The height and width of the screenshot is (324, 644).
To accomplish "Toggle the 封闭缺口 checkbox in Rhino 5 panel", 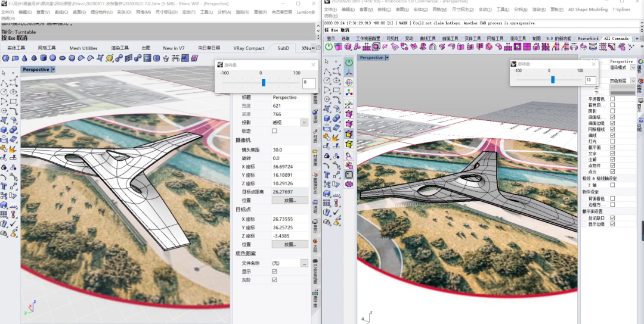I will [x=612, y=218].
